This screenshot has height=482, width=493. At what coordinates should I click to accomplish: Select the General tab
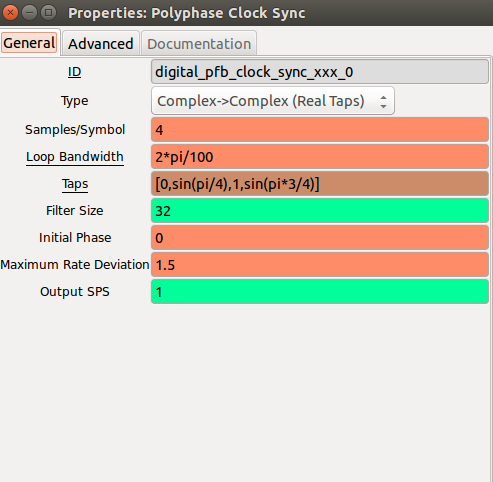click(29, 43)
